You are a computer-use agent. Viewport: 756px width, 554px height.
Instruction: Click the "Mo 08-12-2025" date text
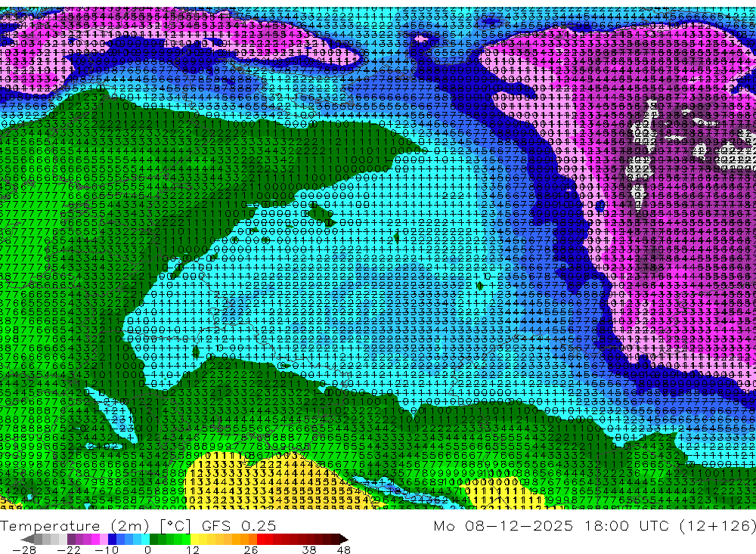(503, 526)
